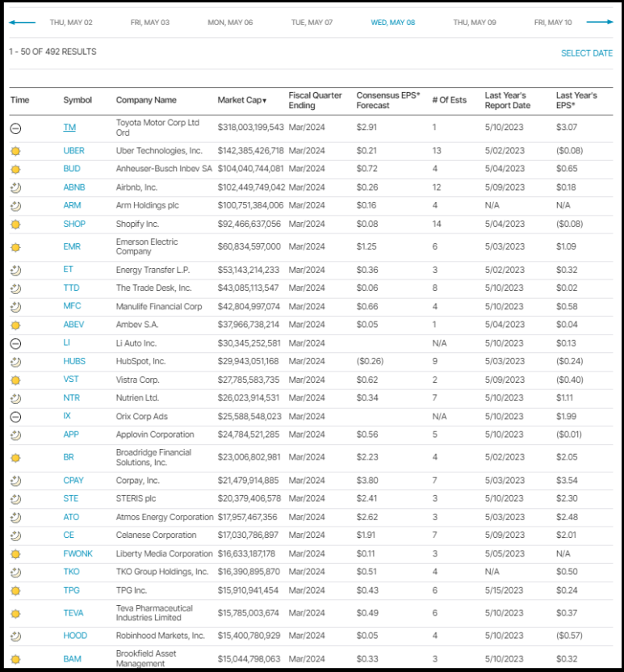
Task: Click the pre-market sun icon for BUD
Action: pos(16,170)
